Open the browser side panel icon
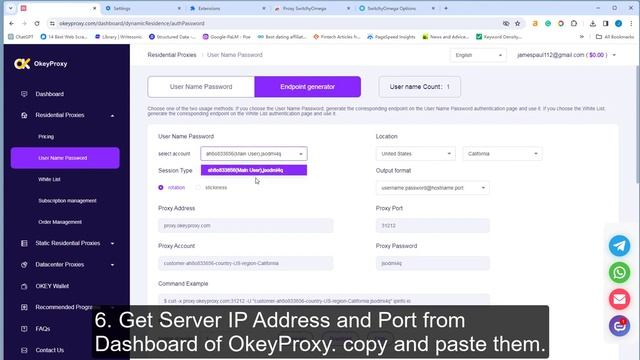640x360 pixels. [x=606, y=24]
